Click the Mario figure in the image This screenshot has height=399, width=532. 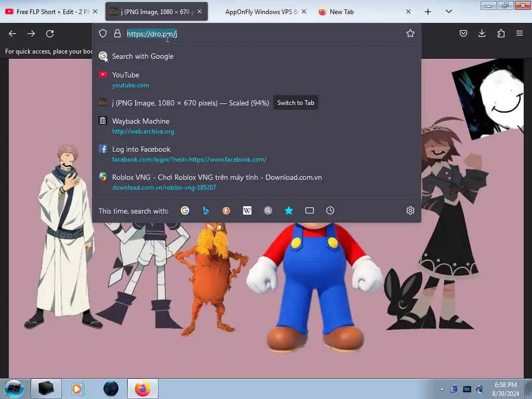(315, 287)
